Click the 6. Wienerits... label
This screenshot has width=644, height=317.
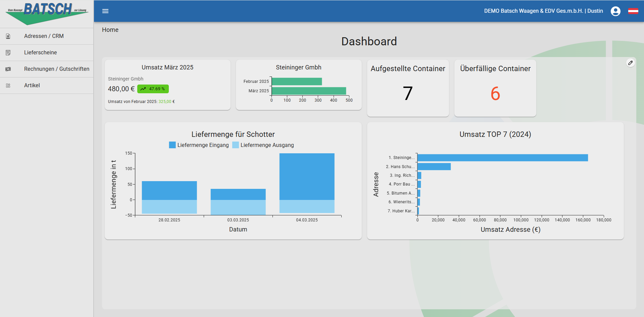click(x=401, y=202)
